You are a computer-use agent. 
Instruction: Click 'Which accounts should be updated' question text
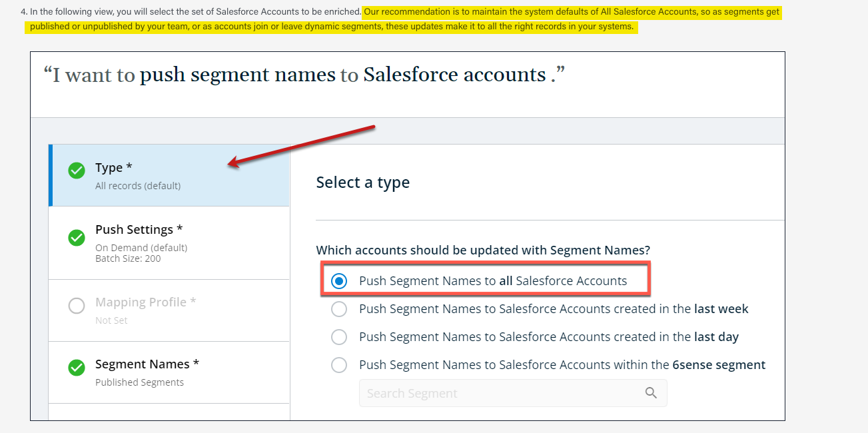[483, 250]
